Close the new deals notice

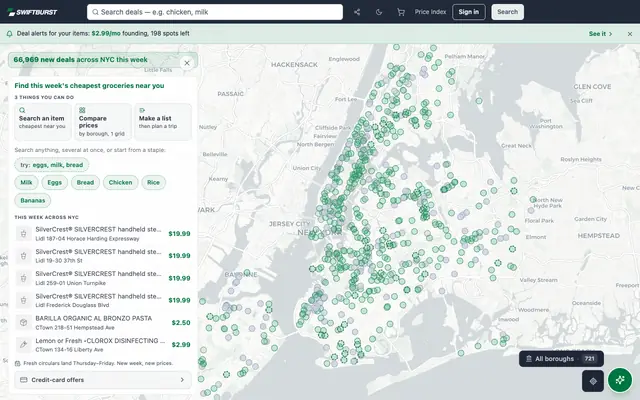[187, 63]
